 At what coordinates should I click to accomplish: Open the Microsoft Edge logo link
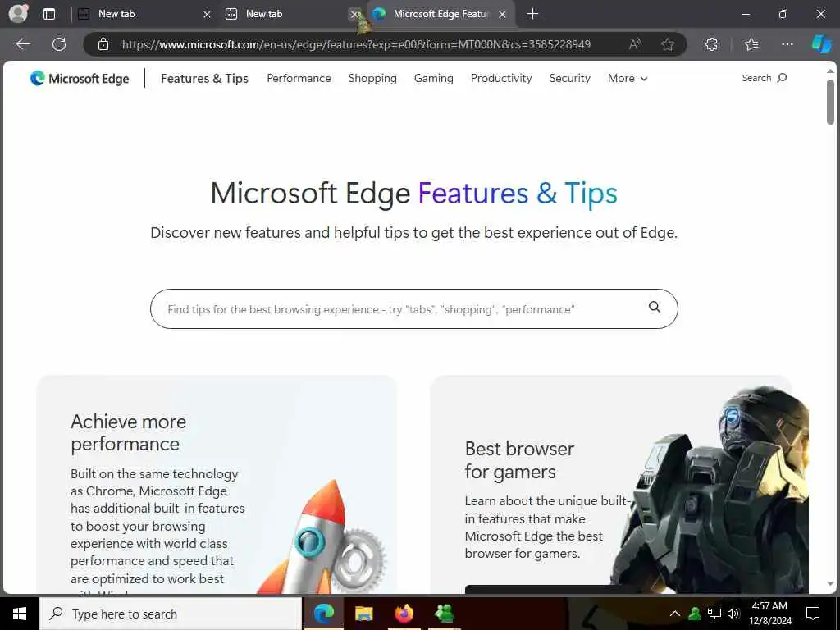coord(80,78)
